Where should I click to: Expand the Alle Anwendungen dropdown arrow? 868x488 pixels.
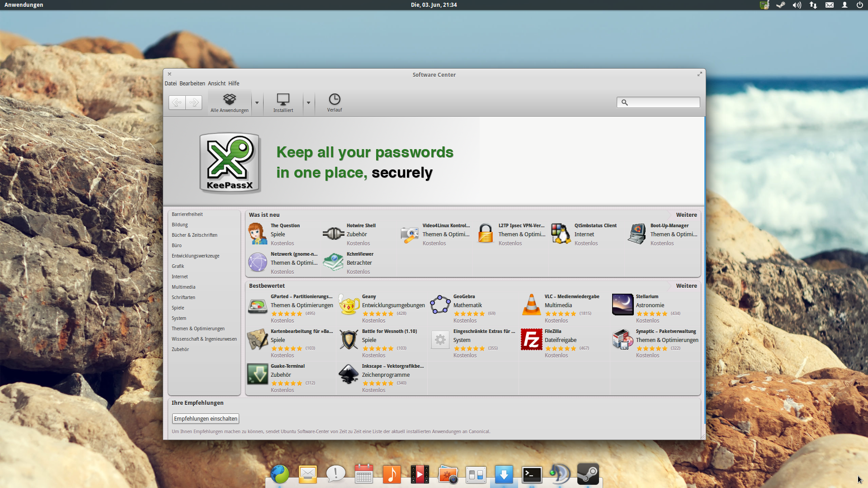tap(257, 103)
